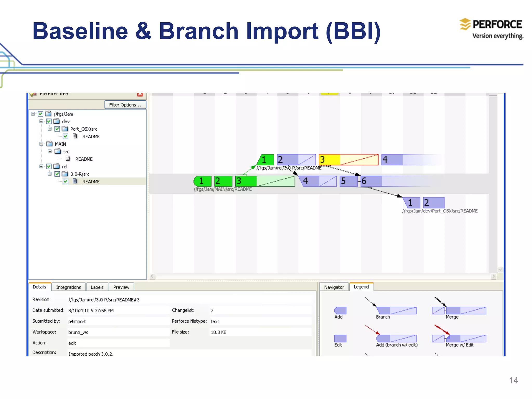Select revision 2 of dev/Port_OSX README
The image size is (532, 399).
click(x=434, y=202)
